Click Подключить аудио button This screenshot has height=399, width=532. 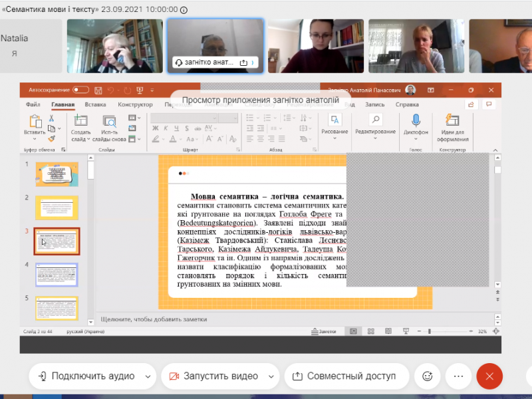pyautogui.click(x=86, y=376)
